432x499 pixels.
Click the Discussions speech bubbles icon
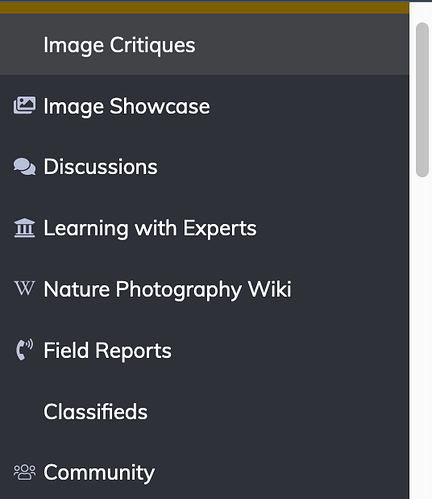click(x=24, y=167)
